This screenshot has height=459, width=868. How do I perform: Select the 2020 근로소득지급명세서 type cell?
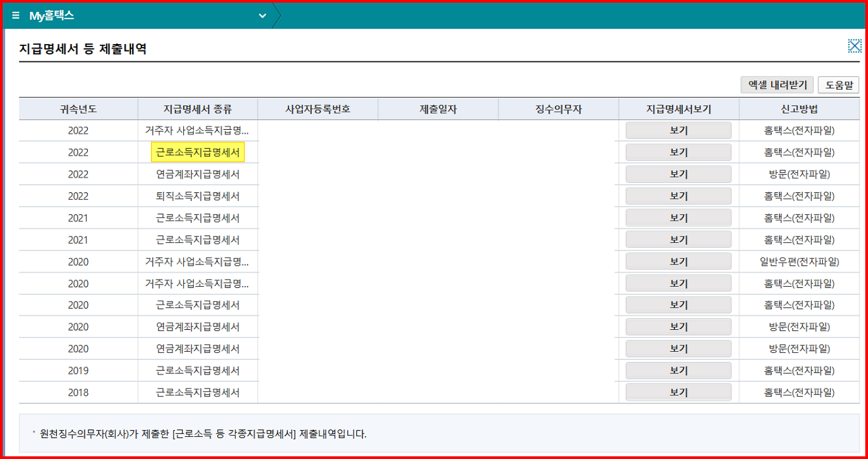tap(198, 305)
